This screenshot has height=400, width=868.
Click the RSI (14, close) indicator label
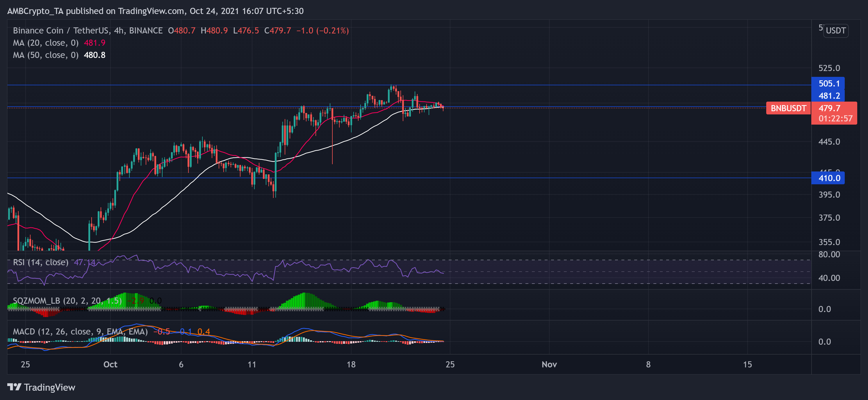pyautogui.click(x=40, y=262)
